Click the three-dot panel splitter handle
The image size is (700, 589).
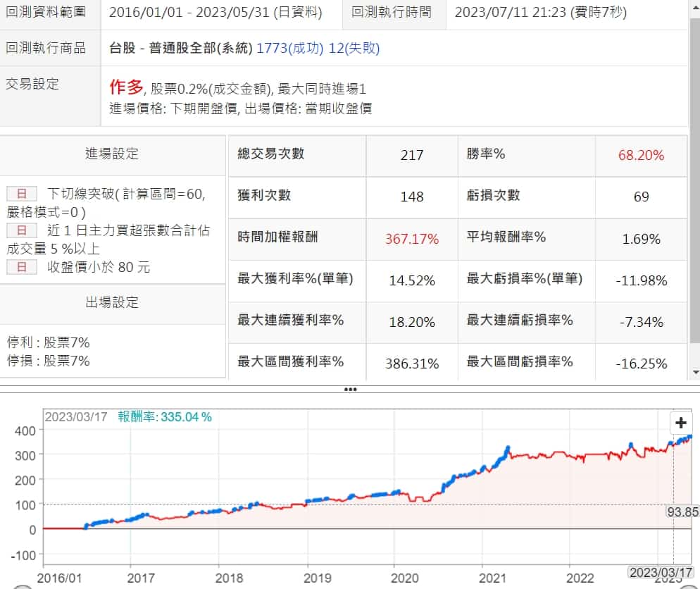click(x=350, y=389)
